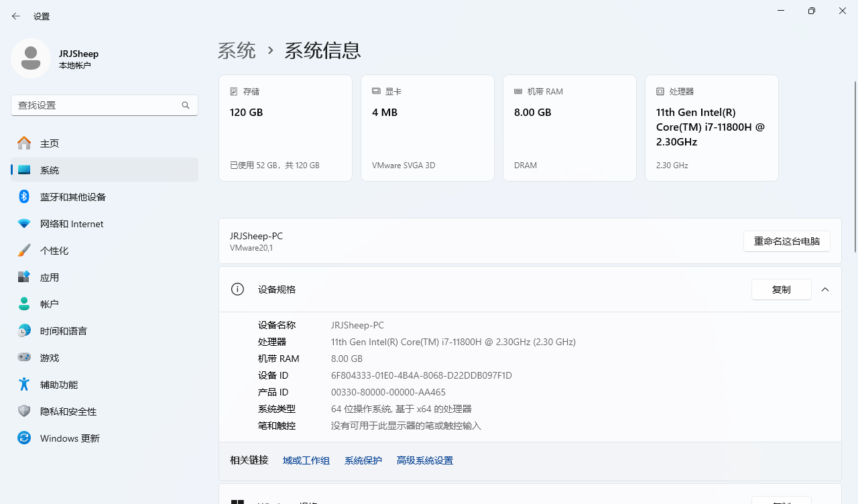Screen dimensions: 858x504
Task: Click the 辅助功能 accessibility icon
Action: (24, 384)
